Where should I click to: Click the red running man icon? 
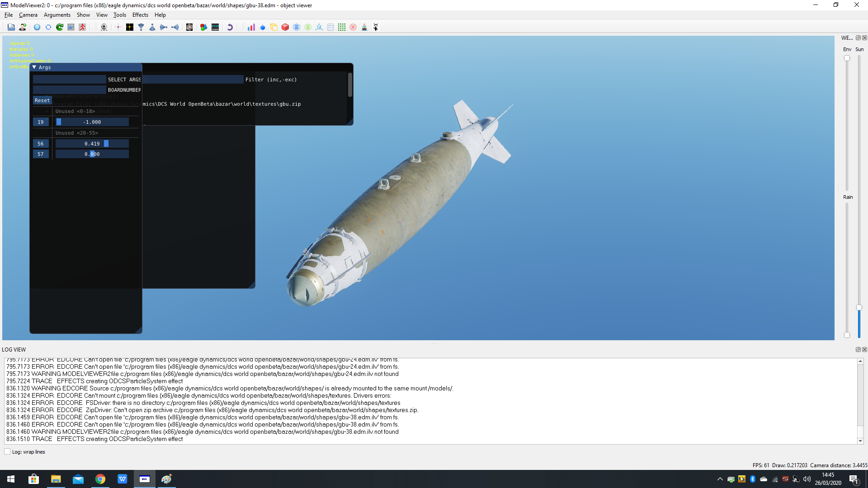pos(82,27)
